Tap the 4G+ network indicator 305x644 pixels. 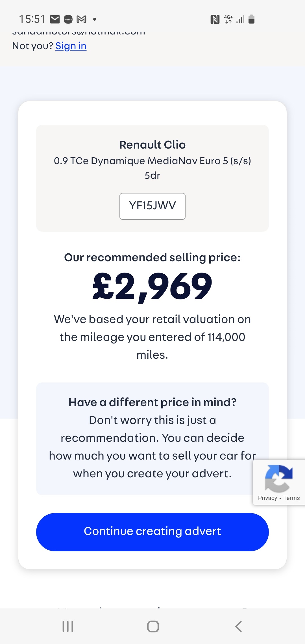click(x=228, y=19)
